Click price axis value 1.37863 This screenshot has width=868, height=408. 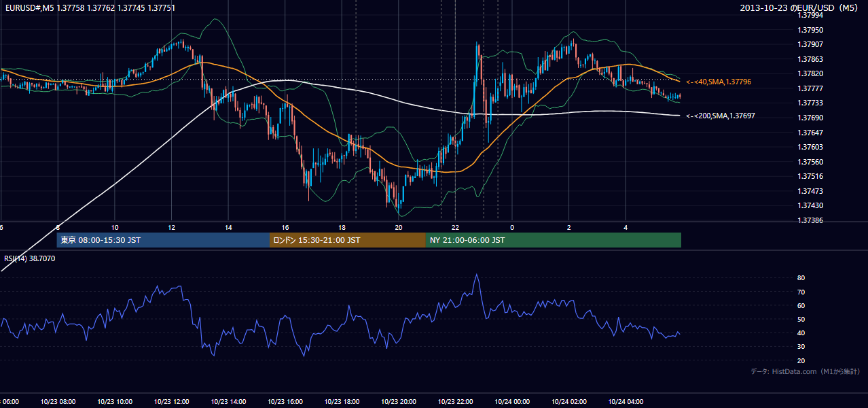tap(810, 59)
